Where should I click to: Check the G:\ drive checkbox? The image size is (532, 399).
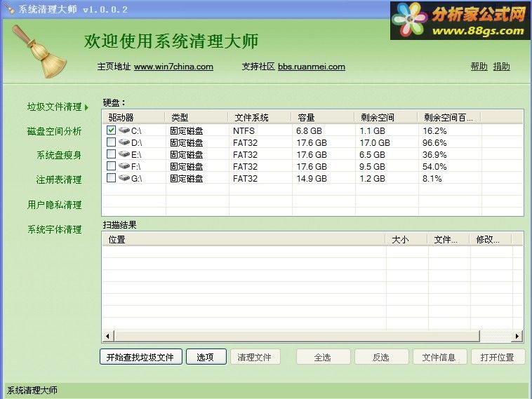click(x=111, y=178)
